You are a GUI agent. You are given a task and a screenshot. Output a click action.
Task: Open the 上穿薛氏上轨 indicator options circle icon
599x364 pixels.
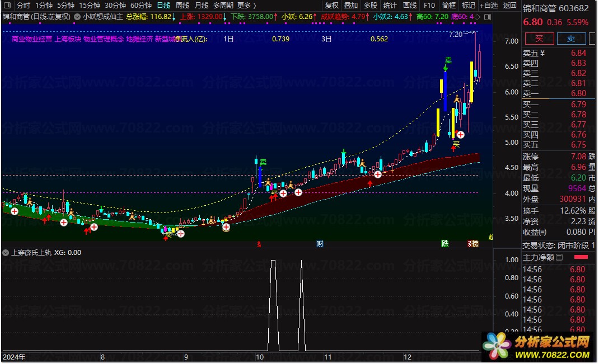pyautogui.click(x=6, y=253)
